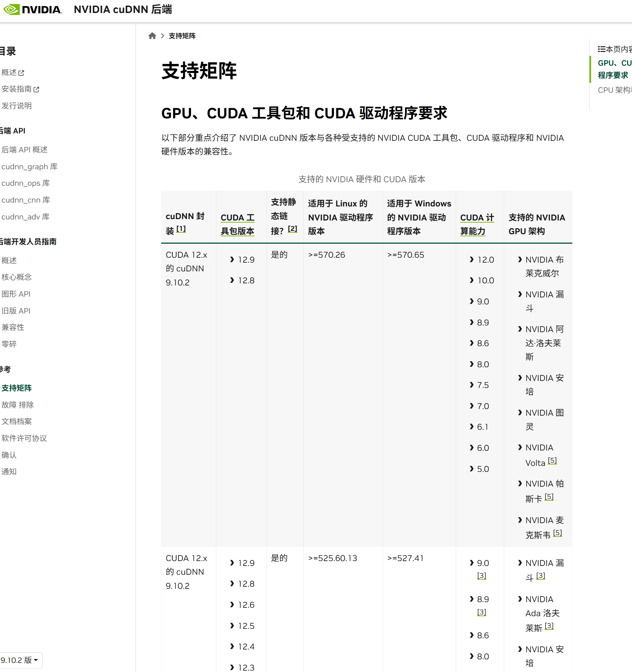Viewport: 632px width, 672px height.
Task: Click >=527.41 Windows driver cell
Action: pyautogui.click(x=406, y=558)
